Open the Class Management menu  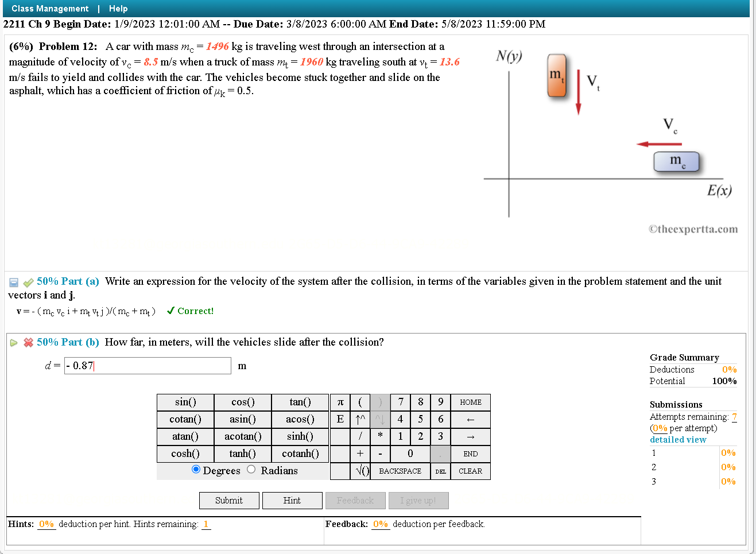click(x=50, y=8)
